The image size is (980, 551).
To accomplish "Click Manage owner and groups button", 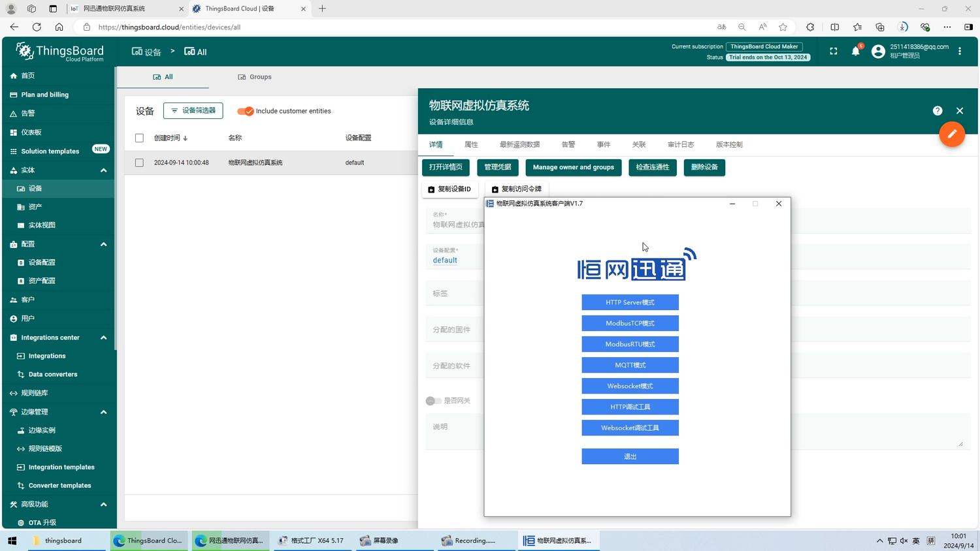I will pos(573,167).
